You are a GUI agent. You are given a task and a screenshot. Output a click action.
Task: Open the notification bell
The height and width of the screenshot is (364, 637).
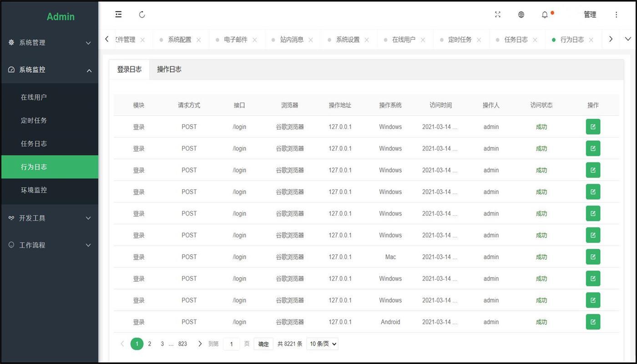click(545, 15)
